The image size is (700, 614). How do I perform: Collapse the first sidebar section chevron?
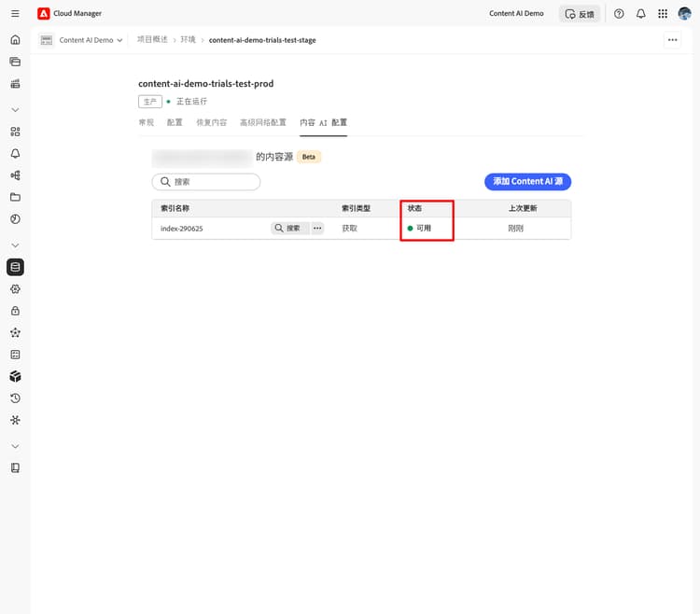(15, 110)
